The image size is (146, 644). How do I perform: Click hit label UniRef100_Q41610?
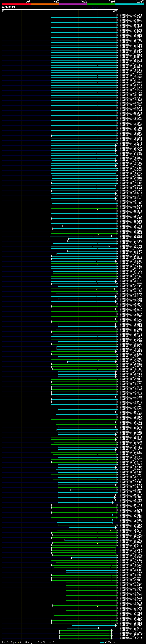[x=131, y=244]
